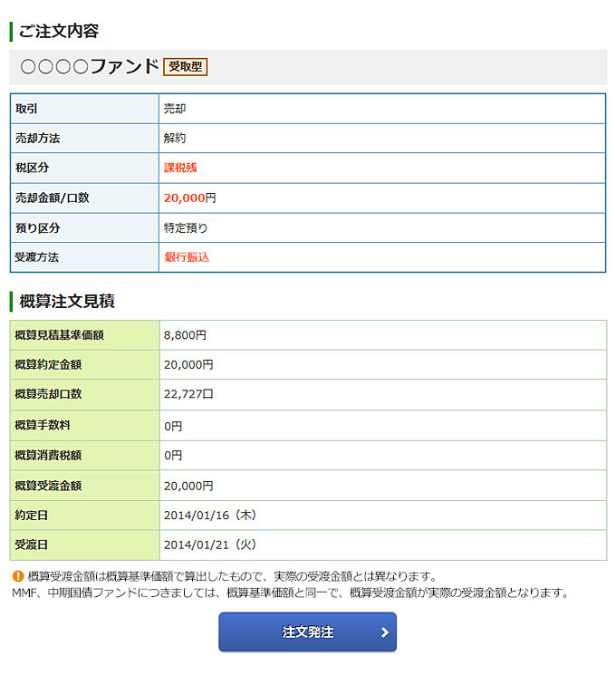Select the 22,727口 value
This screenshot has height=675, width=616.
click(x=188, y=394)
